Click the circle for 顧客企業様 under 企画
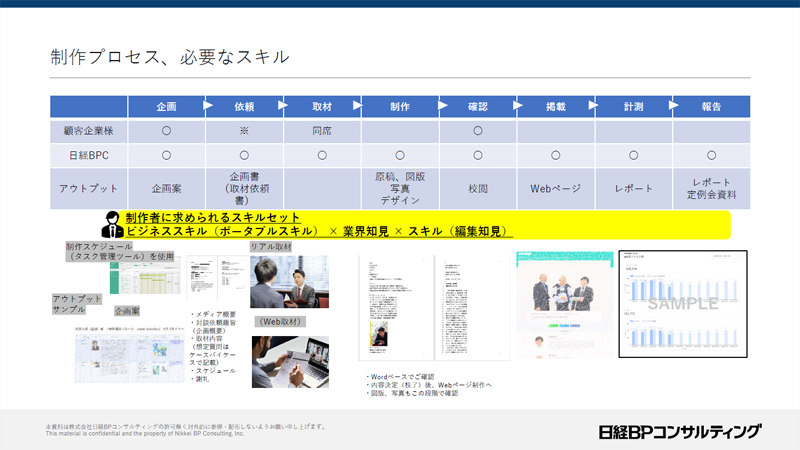The height and width of the screenshot is (450, 800). point(166,131)
